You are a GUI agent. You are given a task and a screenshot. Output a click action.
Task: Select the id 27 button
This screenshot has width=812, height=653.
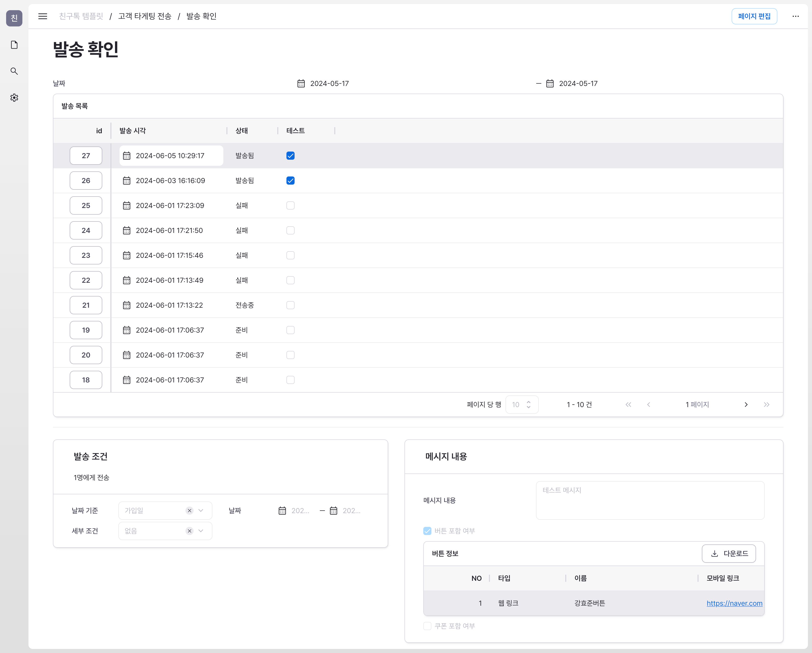click(x=86, y=156)
